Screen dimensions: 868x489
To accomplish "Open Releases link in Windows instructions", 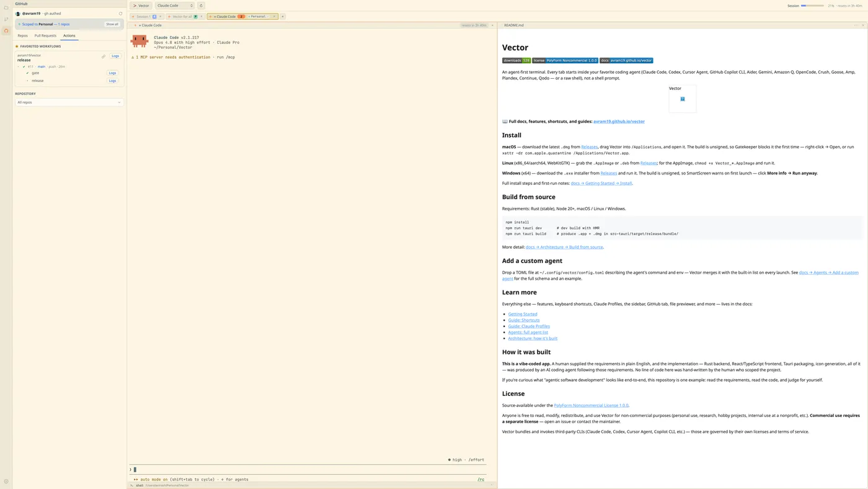I will (609, 173).
